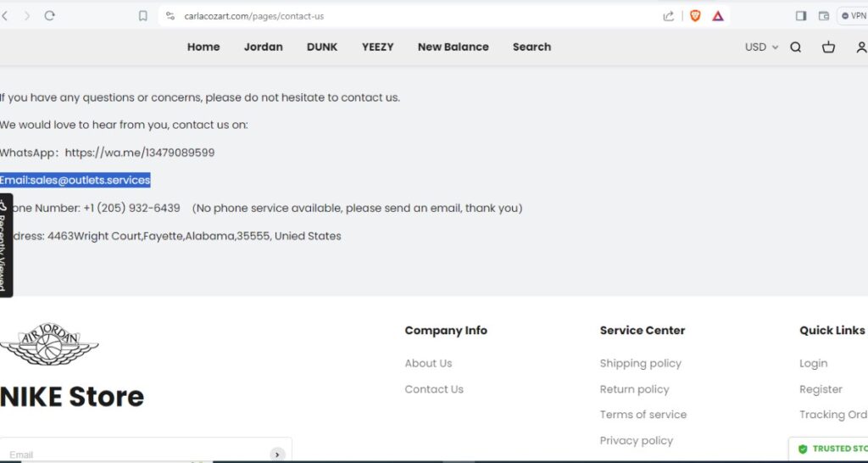Click the highlighted sales email address
Viewport: 868px width, 463px height.
tap(90, 180)
